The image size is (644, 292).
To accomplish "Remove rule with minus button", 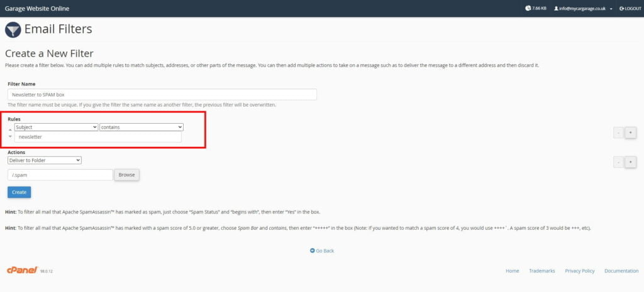I will coord(618,132).
